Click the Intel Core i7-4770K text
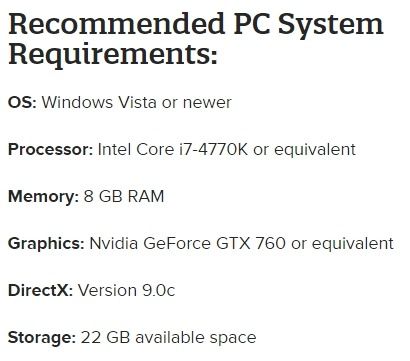Viewport: 410px width, 361px height. pos(172,149)
